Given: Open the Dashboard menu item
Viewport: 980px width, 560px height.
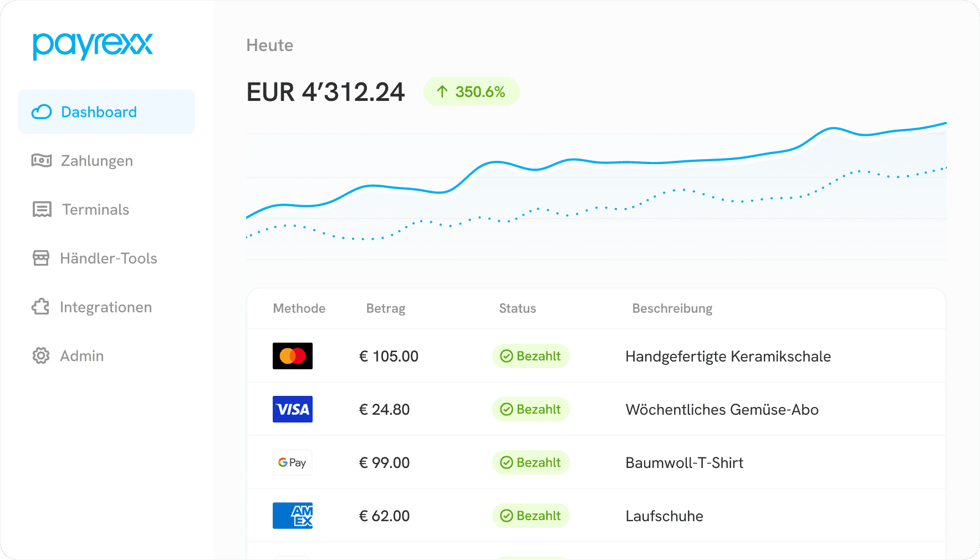Looking at the screenshot, I should pos(106,111).
